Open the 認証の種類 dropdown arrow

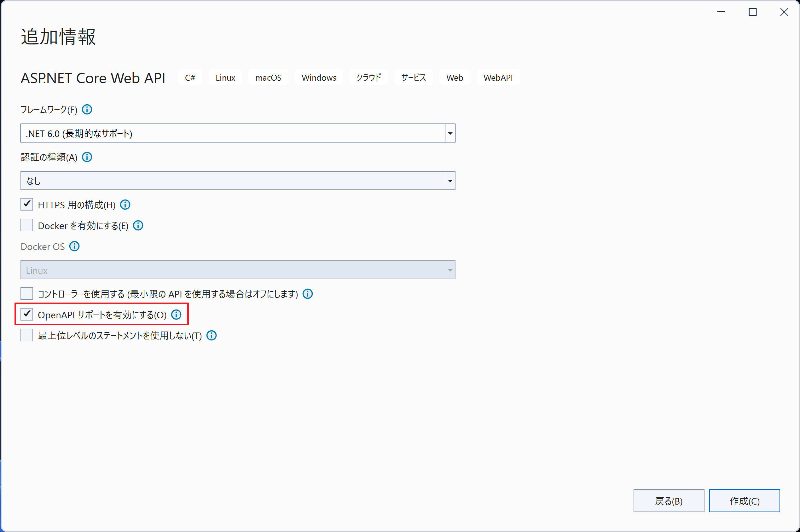[450, 181]
